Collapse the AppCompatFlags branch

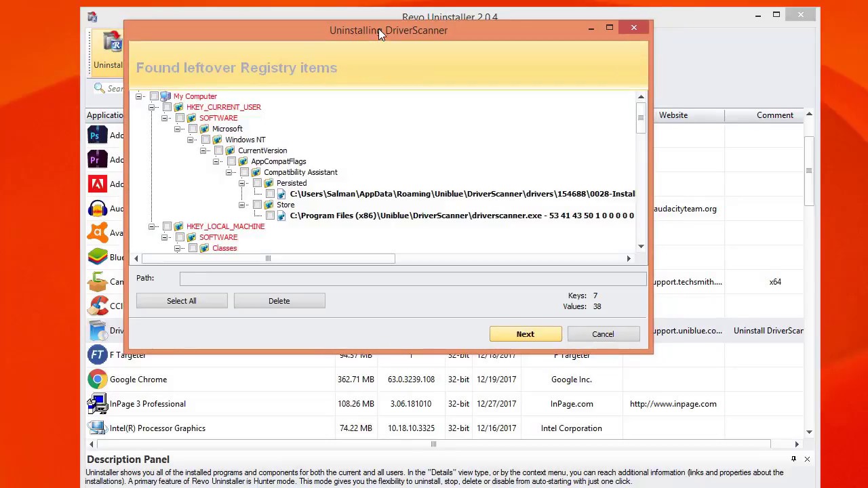coord(216,161)
